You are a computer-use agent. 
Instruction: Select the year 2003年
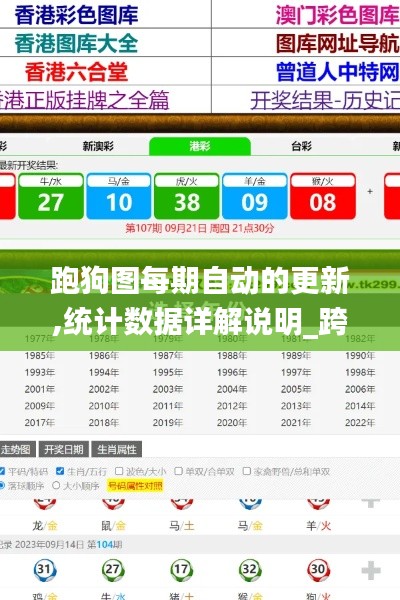[x=168, y=390]
